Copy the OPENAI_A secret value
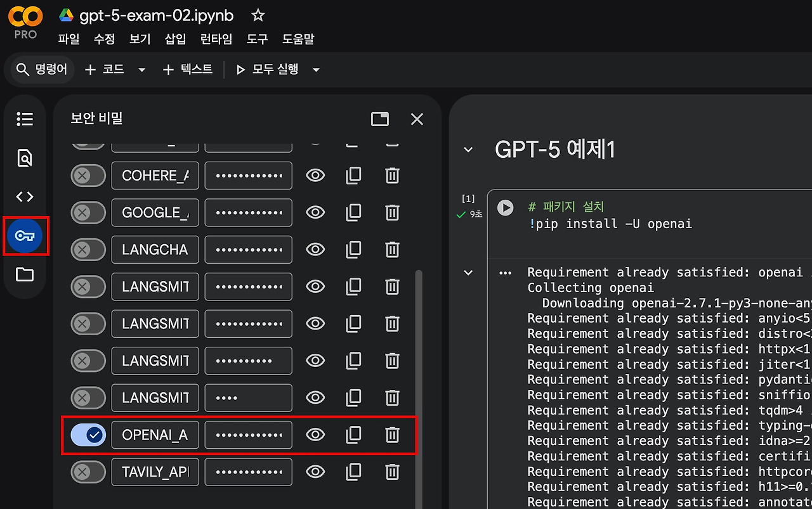812x509 pixels. pyautogui.click(x=353, y=434)
